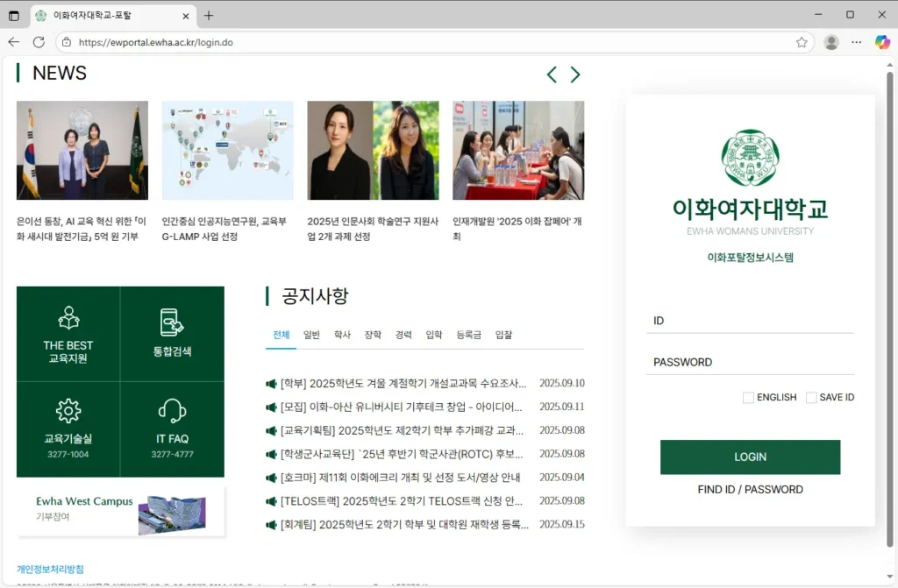This screenshot has width=898, height=588.
Task: Switch to the 입찰 notice tab
Action: 503,335
